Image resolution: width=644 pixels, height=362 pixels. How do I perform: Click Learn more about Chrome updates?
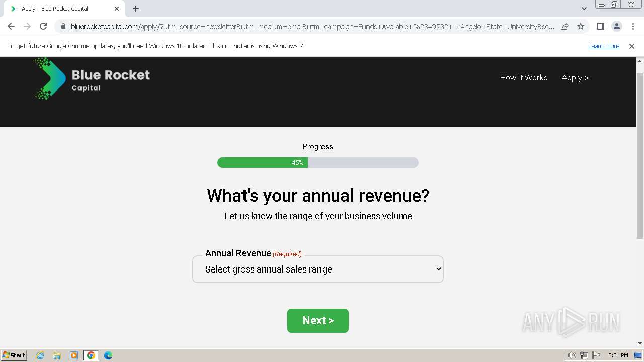point(604,46)
